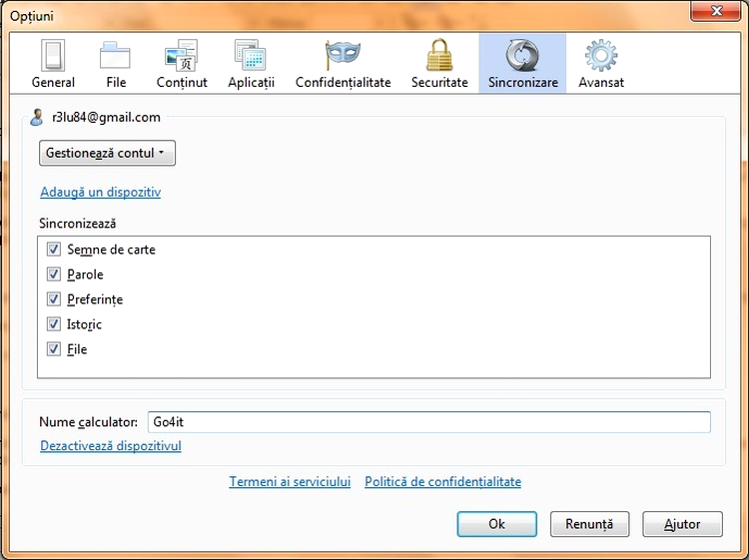Image resolution: width=749 pixels, height=560 pixels.
Task: Select the File (tabs) panel icon
Action: pos(116,56)
